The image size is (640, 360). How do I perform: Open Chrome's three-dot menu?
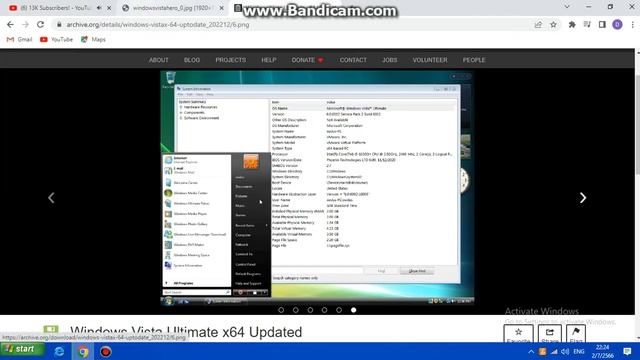click(632, 24)
